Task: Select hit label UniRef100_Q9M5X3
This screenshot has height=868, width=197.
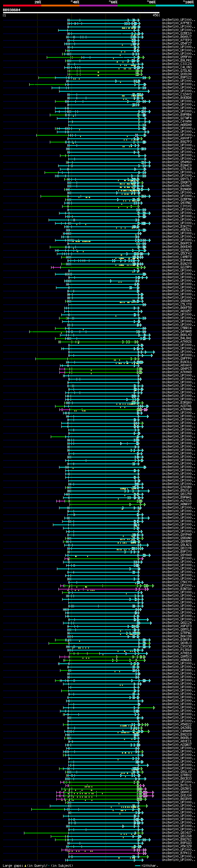Action: click(x=177, y=656)
